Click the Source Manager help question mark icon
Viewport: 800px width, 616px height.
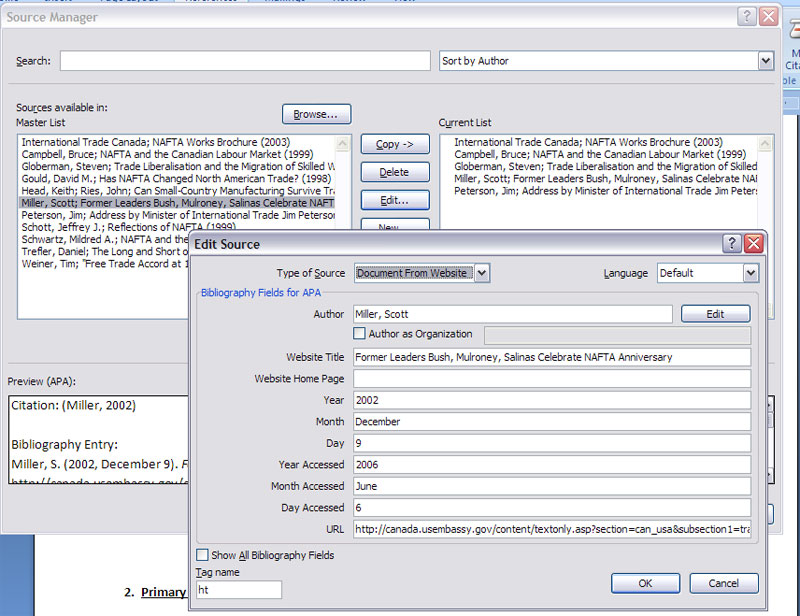[x=747, y=17]
